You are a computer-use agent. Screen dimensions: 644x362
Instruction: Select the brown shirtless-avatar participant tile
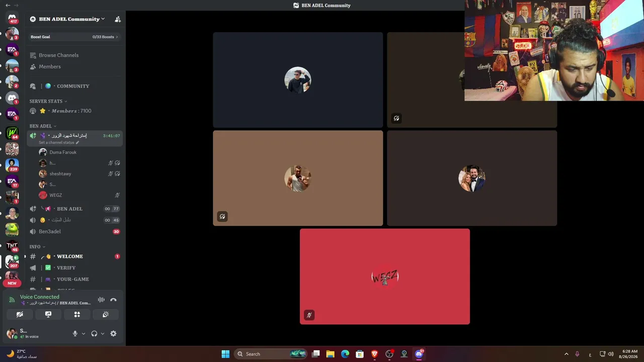point(298,178)
